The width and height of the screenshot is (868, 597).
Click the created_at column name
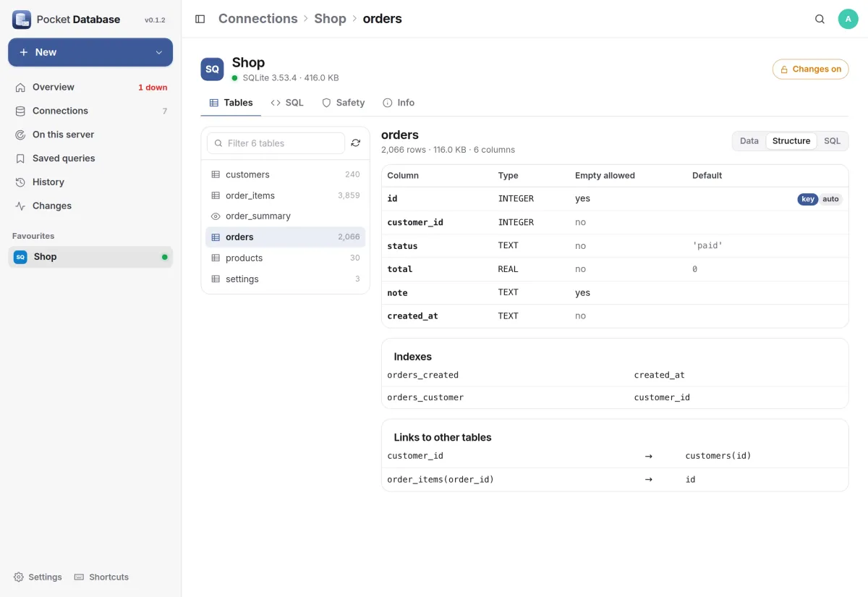[x=412, y=316]
